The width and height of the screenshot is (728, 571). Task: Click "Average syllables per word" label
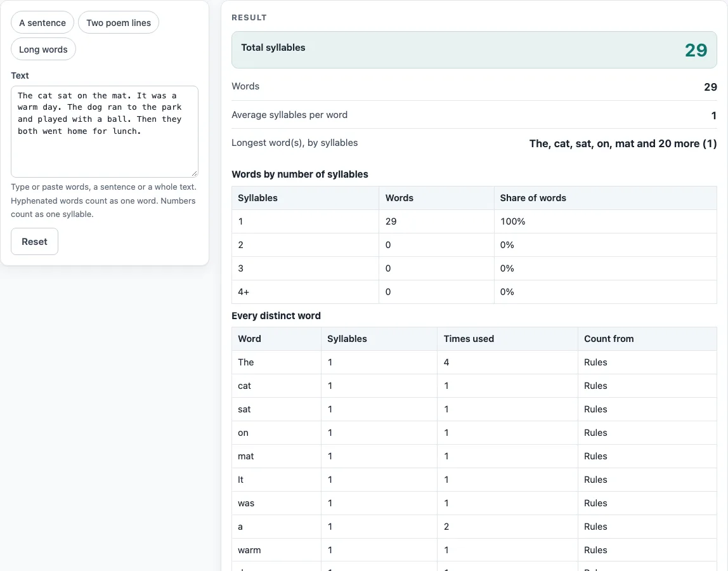coord(289,115)
